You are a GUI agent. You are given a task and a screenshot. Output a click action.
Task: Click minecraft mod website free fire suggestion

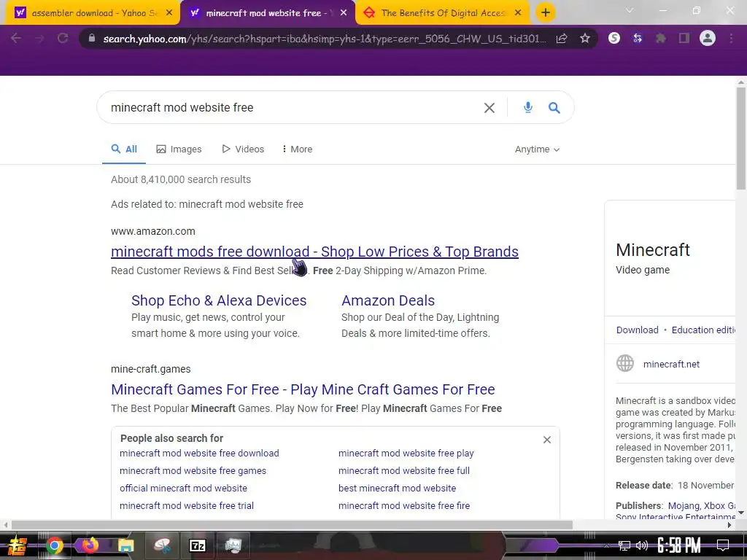click(x=404, y=506)
